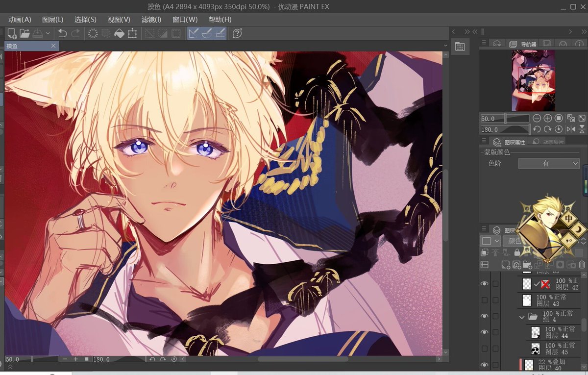Click the Scale/Rotate transform icon
Image resolution: width=588 pixels, height=375 pixels.
132,33
